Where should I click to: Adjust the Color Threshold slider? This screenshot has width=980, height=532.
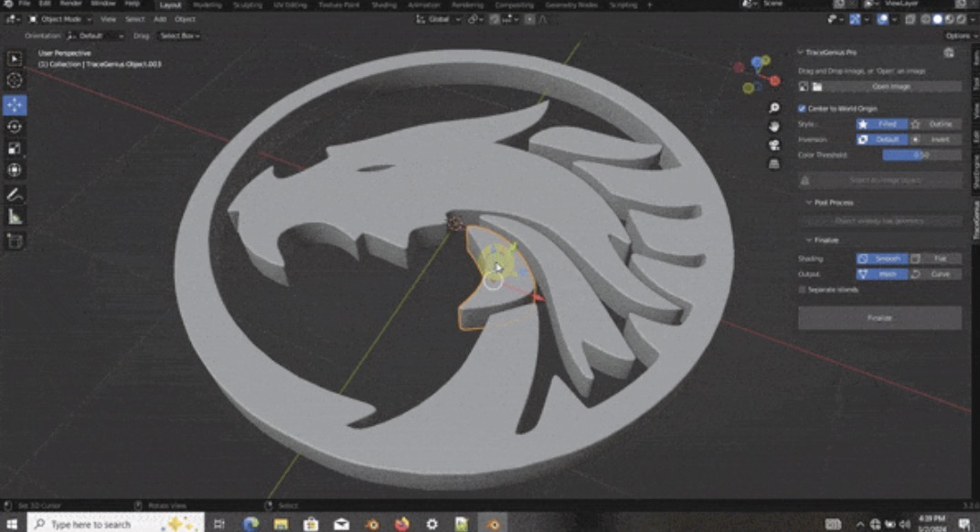click(921, 155)
